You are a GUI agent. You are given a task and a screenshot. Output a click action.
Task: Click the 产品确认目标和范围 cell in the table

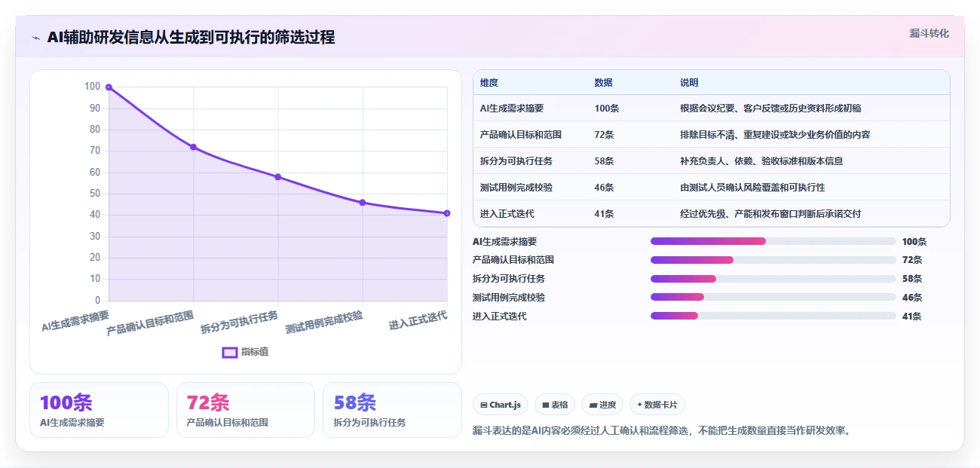point(521,135)
